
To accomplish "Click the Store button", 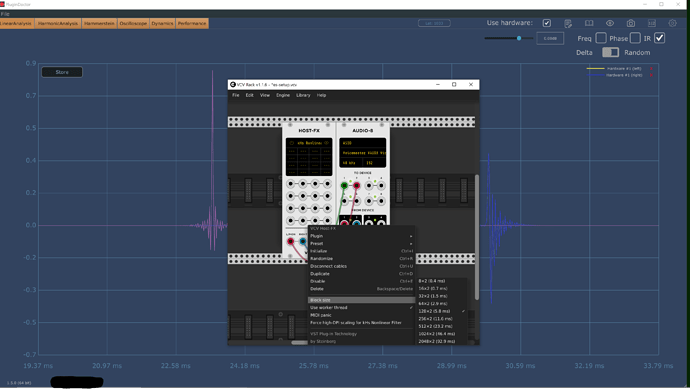I will tap(62, 72).
